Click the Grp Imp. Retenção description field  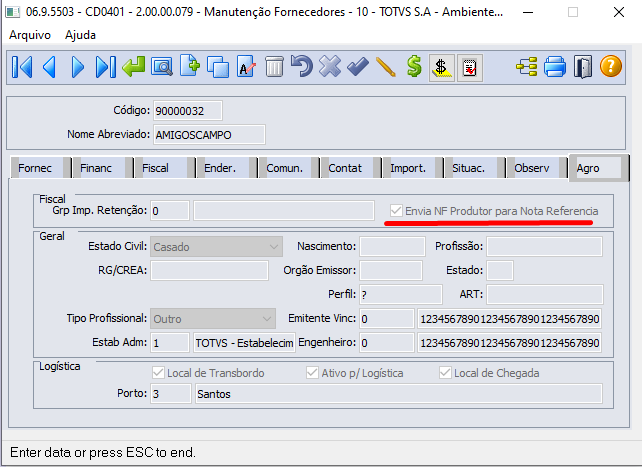click(284, 211)
